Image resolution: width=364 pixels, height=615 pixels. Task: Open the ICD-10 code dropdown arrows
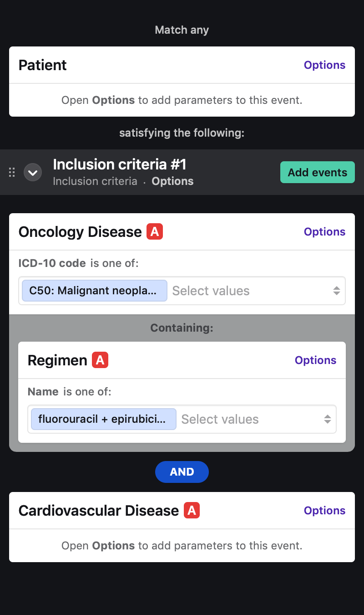pos(336,291)
